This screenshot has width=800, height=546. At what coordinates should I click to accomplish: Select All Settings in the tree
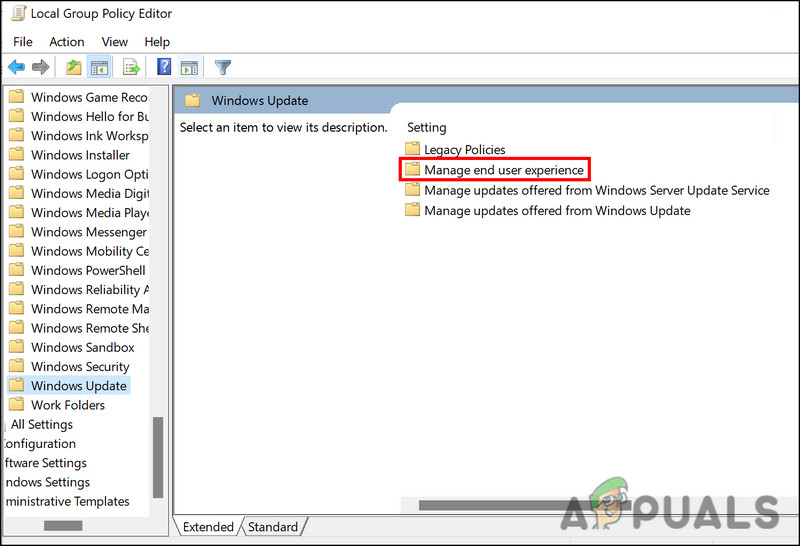point(42,425)
